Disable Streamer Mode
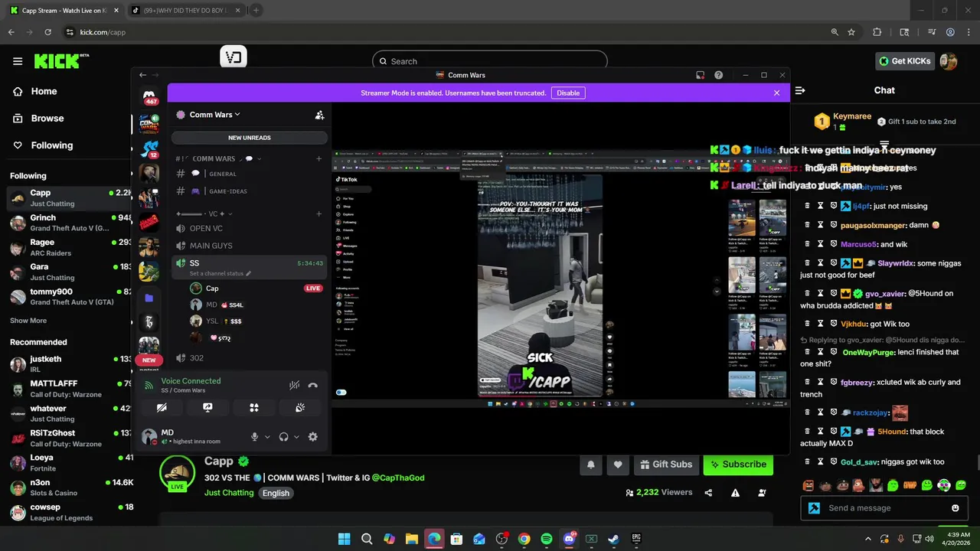Viewport: 980px width, 551px height. pyautogui.click(x=568, y=93)
